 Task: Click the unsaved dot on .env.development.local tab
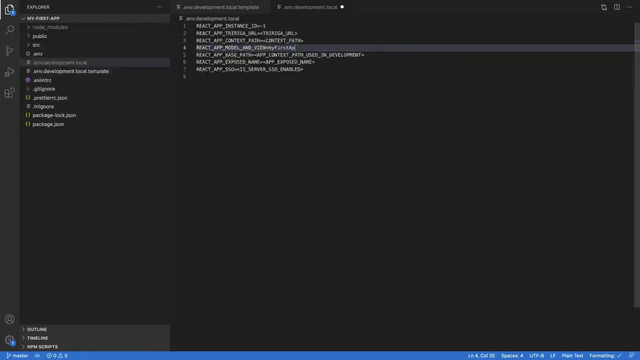point(342,7)
